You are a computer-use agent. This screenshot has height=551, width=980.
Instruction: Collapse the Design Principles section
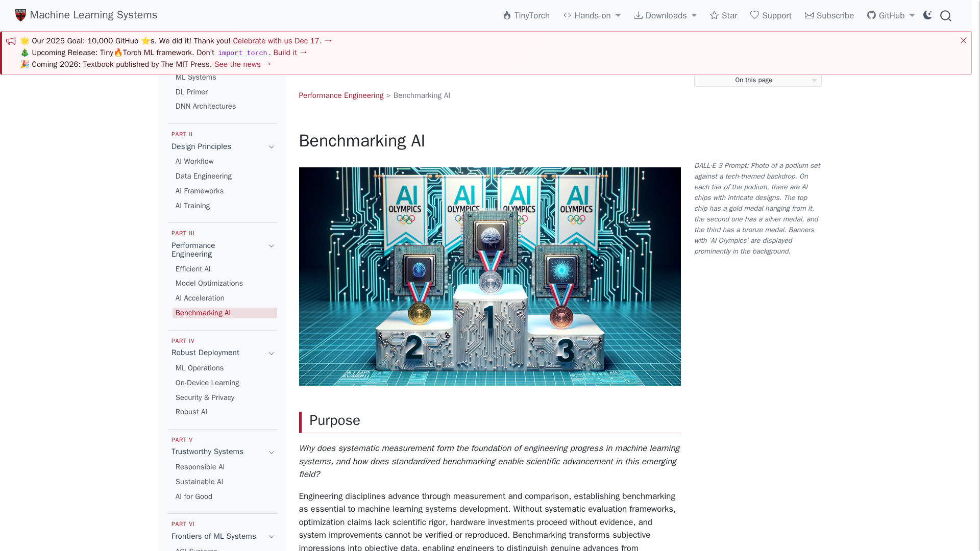click(x=272, y=147)
